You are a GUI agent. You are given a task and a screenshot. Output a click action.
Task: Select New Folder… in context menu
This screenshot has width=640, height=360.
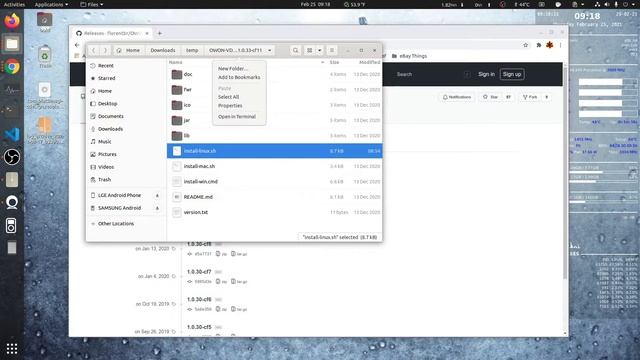point(232,69)
